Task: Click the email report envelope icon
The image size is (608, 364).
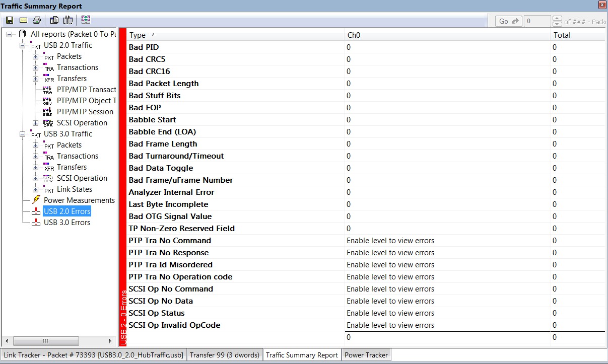Action: coord(23,20)
